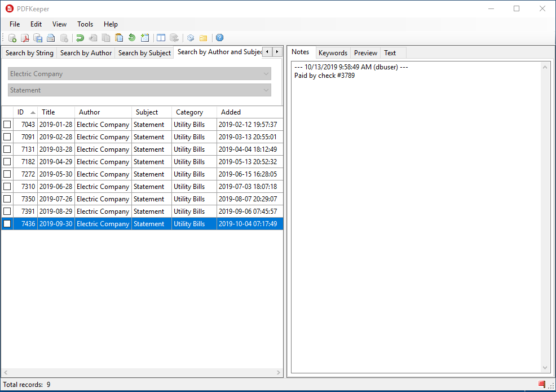Select the row titled 2019-01-28

pyautogui.click(x=142, y=125)
